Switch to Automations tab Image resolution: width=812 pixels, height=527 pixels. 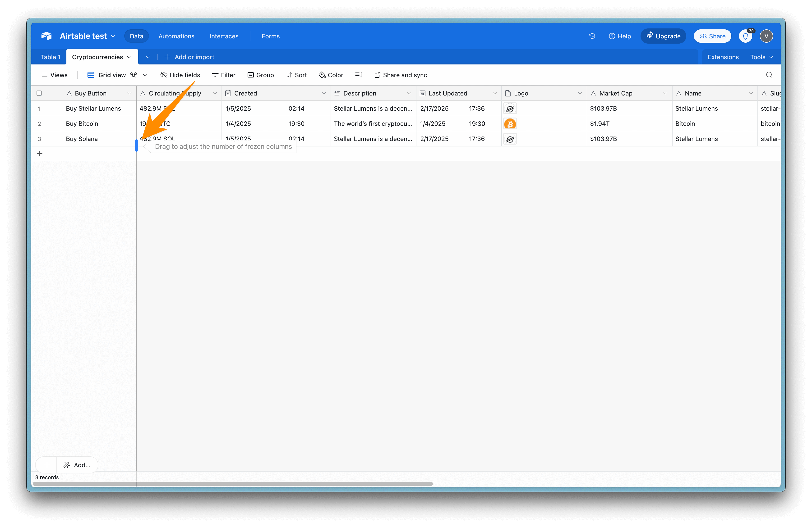176,36
